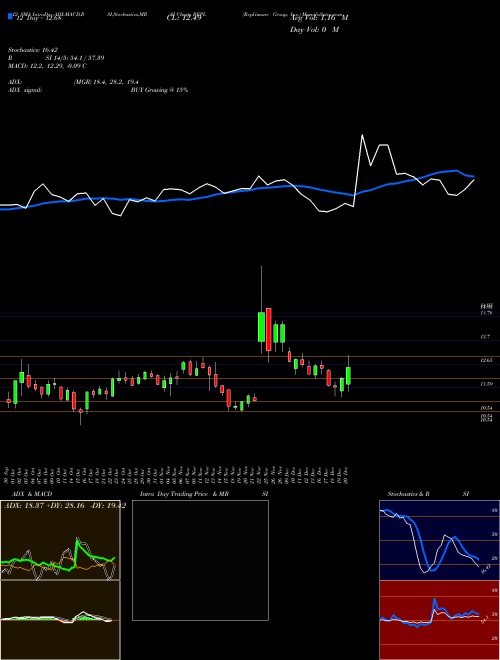The height and width of the screenshot is (660, 500).
Task: Click the empty intraday trading price panel
Action: click(200, 560)
